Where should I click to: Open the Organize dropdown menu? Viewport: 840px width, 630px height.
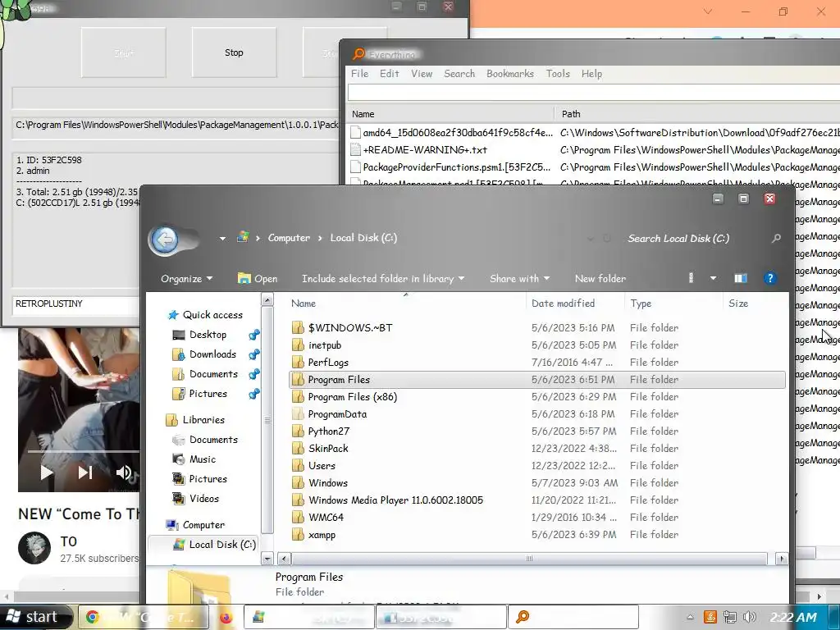tap(186, 279)
